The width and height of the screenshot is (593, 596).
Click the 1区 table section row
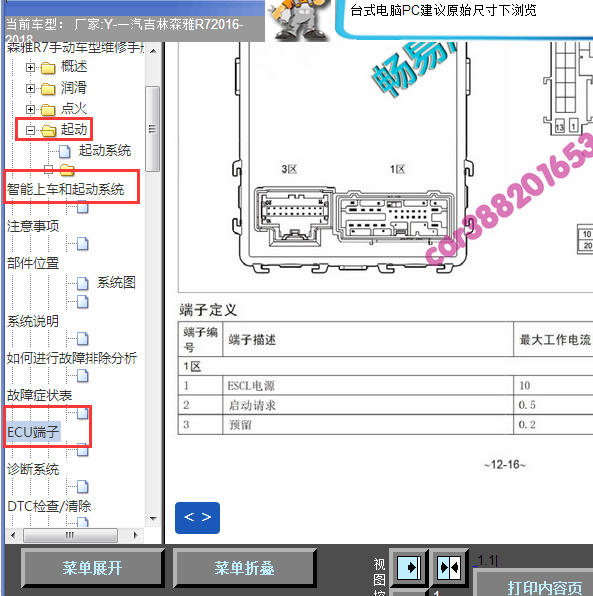pyautogui.click(x=385, y=366)
